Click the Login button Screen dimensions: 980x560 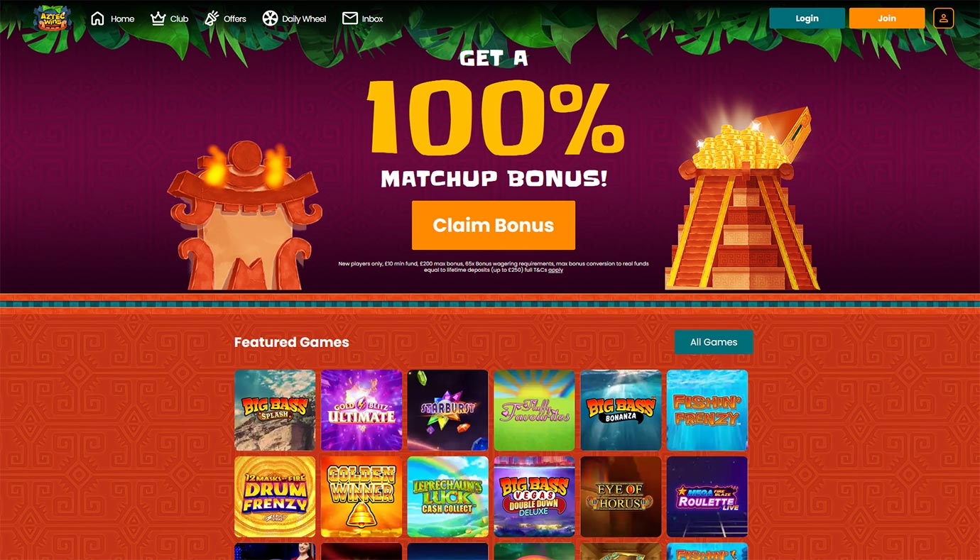click(x=807, y=18)
